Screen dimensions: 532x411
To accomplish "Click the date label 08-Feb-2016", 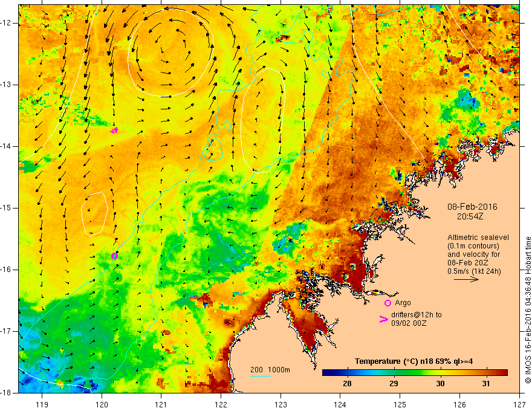I will point(472,207).
